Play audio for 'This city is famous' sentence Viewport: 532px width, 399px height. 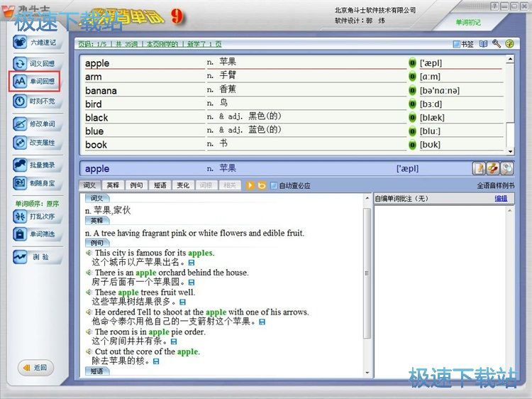(89, 253)
